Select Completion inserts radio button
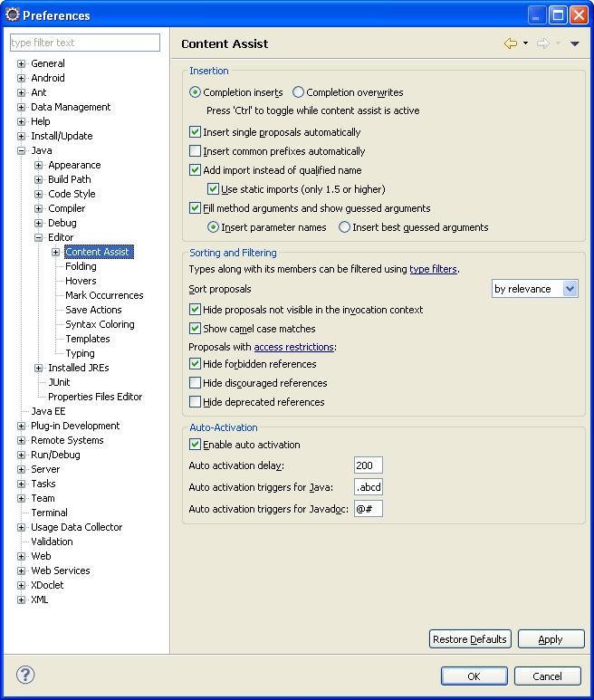 click(195, 92)
